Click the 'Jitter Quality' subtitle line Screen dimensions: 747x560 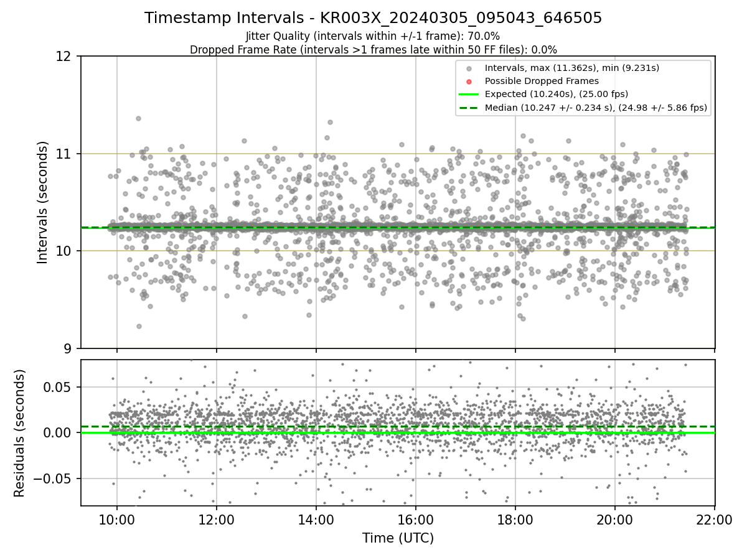point(373,36)
